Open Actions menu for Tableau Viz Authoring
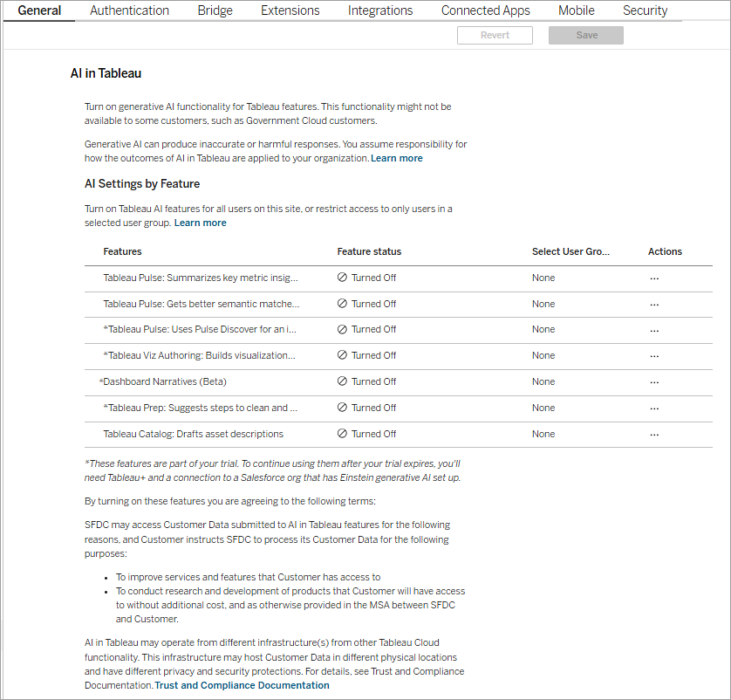731x700 pixels. coord(655,355)
